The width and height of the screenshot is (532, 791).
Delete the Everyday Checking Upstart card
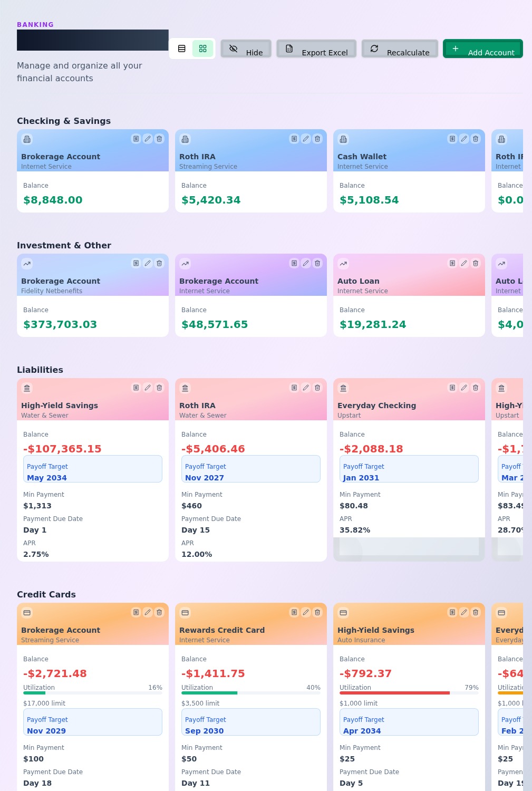tap(476, 388)
